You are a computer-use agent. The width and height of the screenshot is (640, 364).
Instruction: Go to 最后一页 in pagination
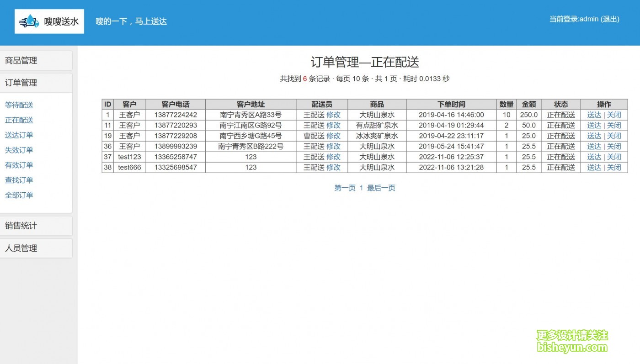tap(381, 188)
